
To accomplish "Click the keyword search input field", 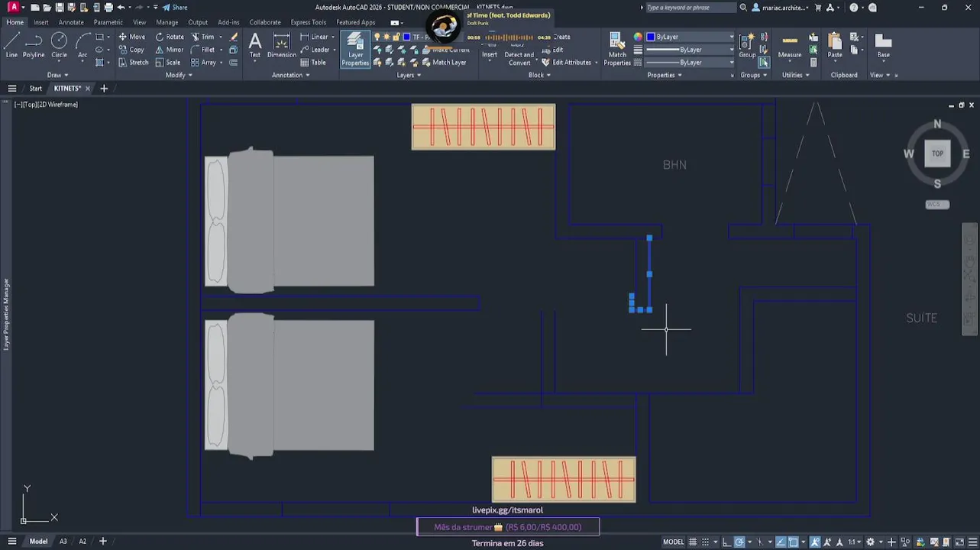I will [x=690, y=8].
